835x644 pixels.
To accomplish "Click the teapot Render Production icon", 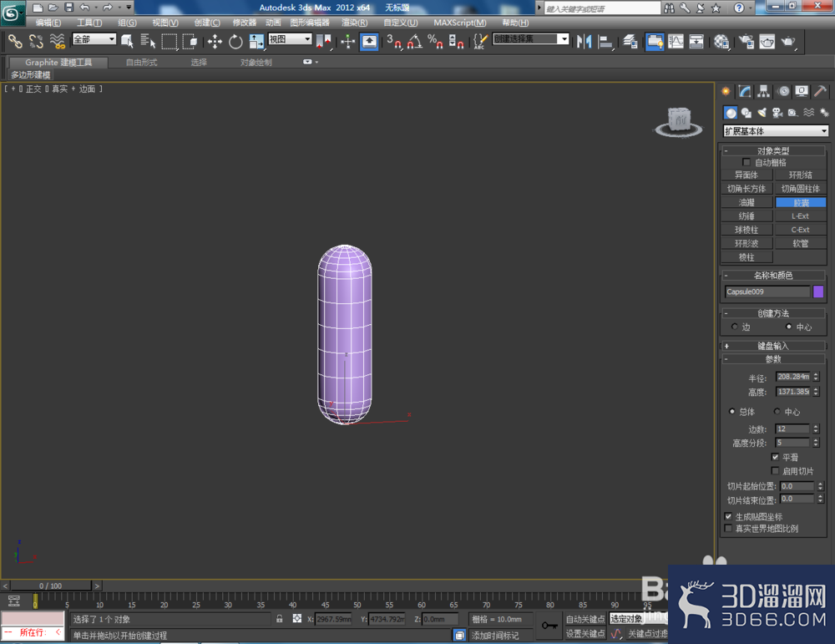I will [x=787, y=41].
